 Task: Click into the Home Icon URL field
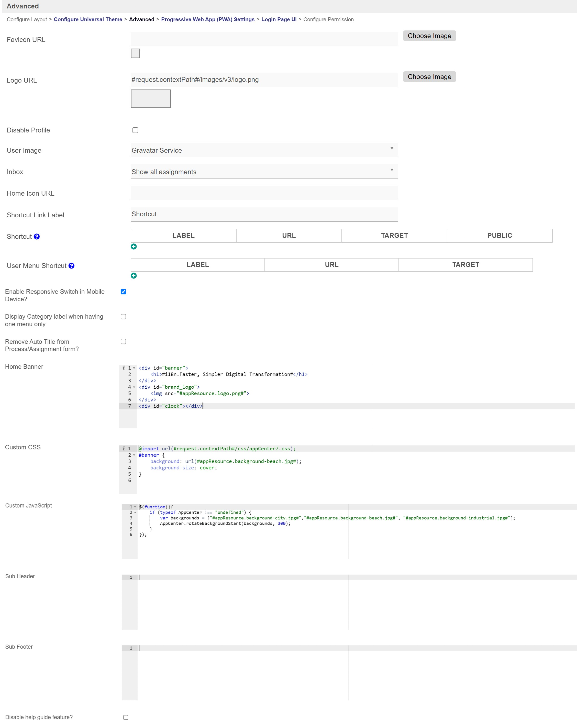pos(264,193)
